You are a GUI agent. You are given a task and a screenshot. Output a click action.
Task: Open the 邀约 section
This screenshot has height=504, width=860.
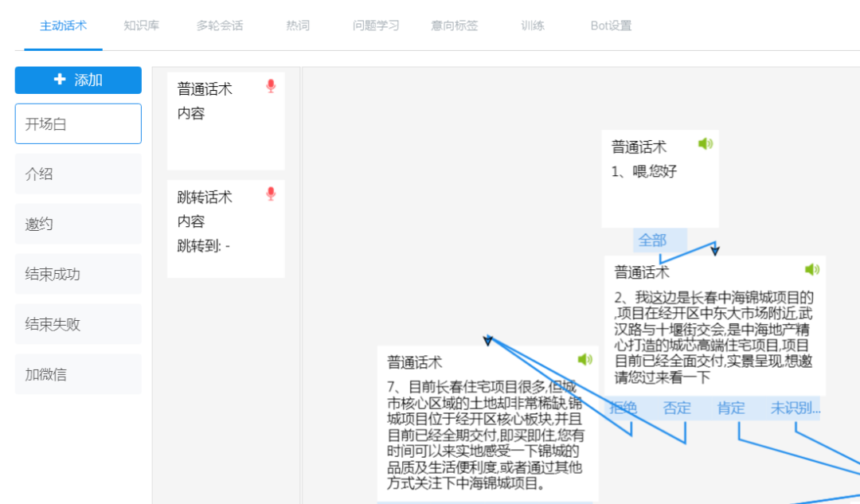pos(77,224)
